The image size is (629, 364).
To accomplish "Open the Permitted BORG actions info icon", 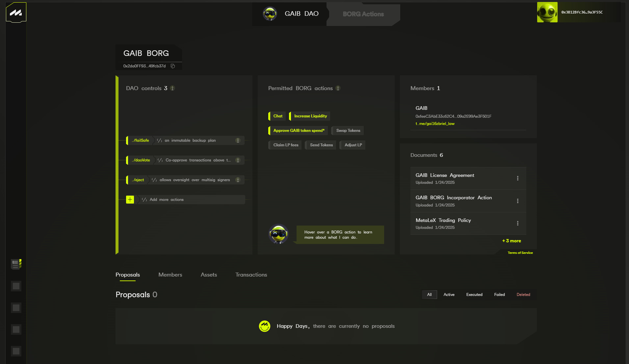I will (x=338, y=88).
